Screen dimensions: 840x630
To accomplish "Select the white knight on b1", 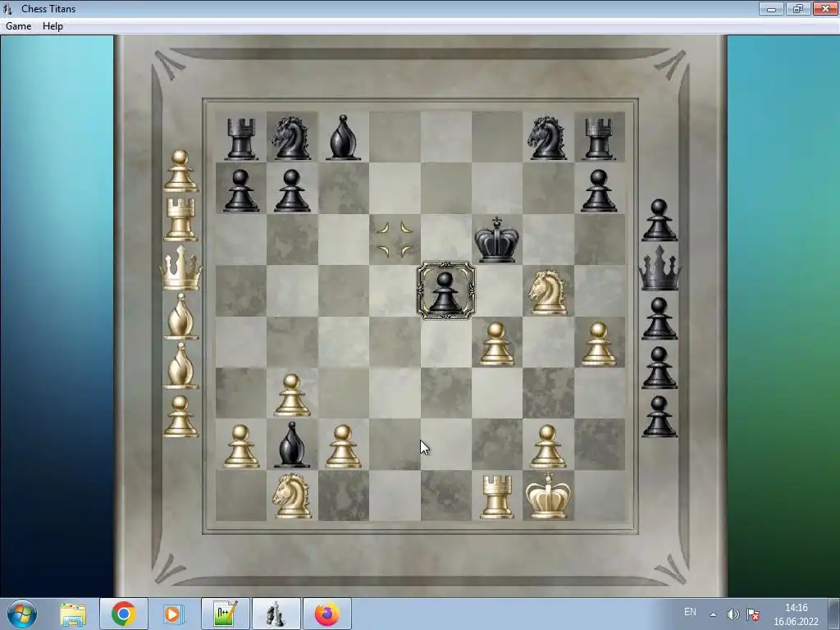I will (x=291, y=496).
